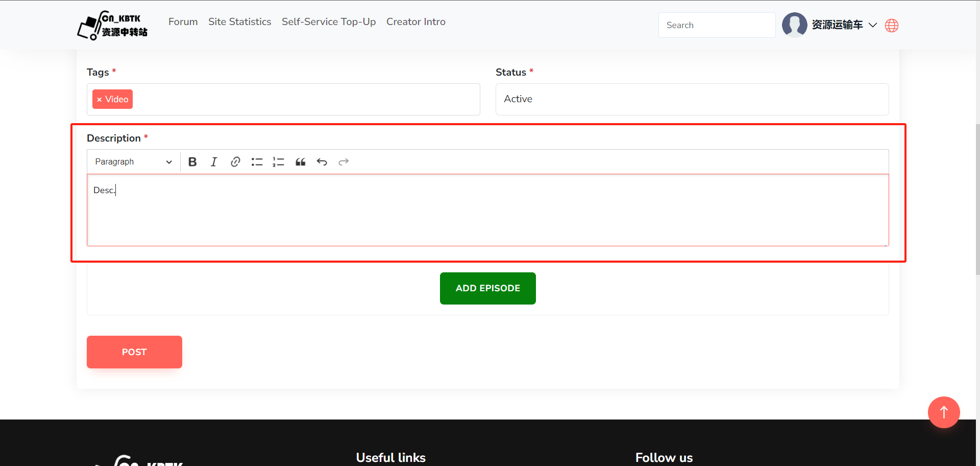Screen dimensions: 980x466
Task: Expand the user account menu chevron
Action: pyautogui.click(x=873, y=25)
